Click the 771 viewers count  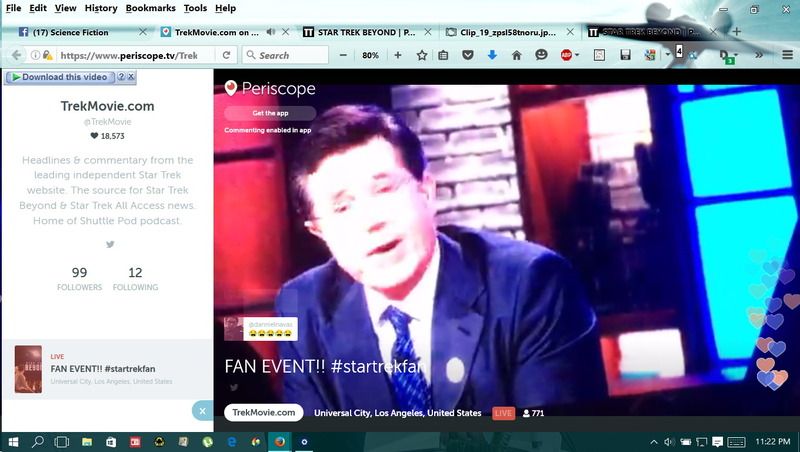pyautogui.click(x=534, y=413)
